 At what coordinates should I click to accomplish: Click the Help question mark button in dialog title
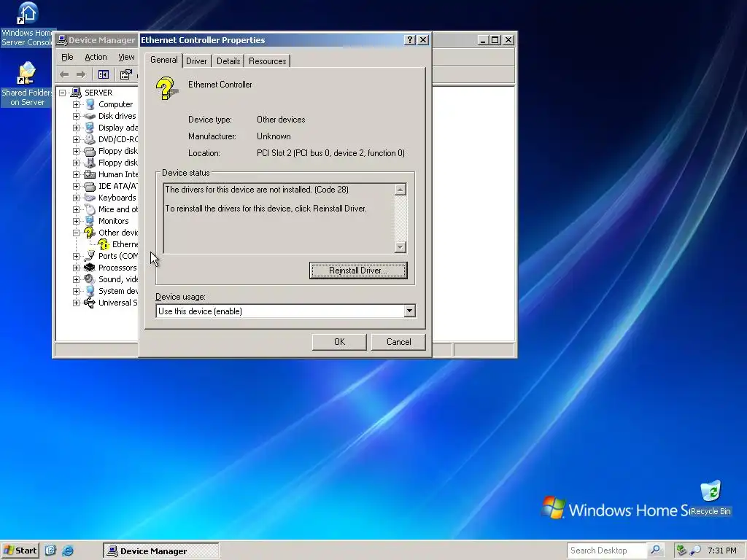pos(409,40)
